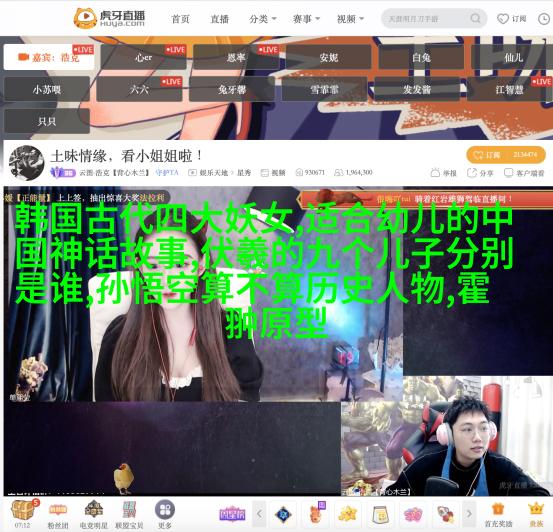This screenshot has height=532, width=553.
Task: Open the 粉丝团 fan club icon
Action: click(58, 510)
